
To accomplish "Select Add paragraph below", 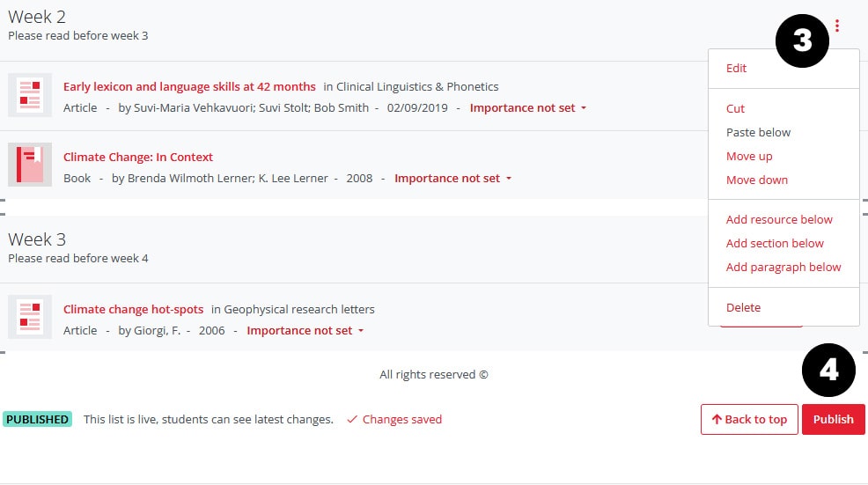I will click(x=783, y=268).
